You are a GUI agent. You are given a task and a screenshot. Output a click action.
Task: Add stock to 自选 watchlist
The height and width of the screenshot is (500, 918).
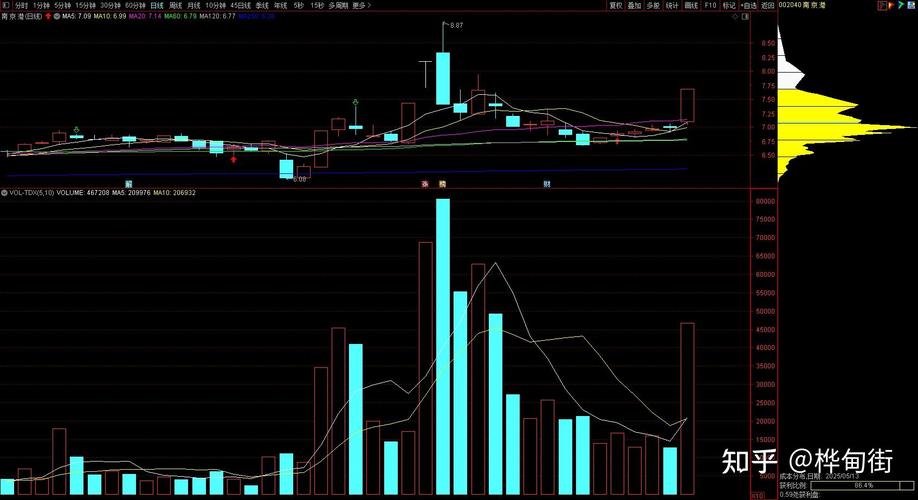pos(749,5)
